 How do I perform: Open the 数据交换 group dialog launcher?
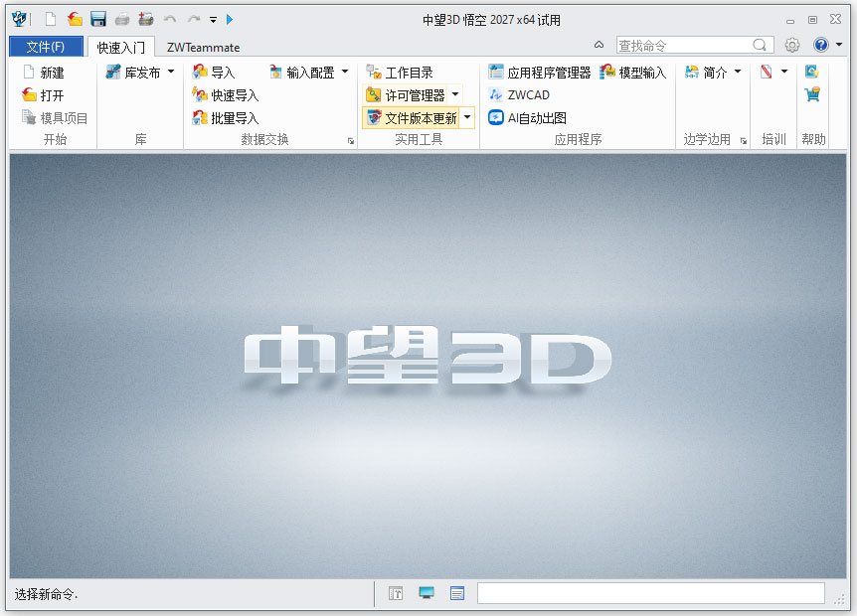pos(351,141)
